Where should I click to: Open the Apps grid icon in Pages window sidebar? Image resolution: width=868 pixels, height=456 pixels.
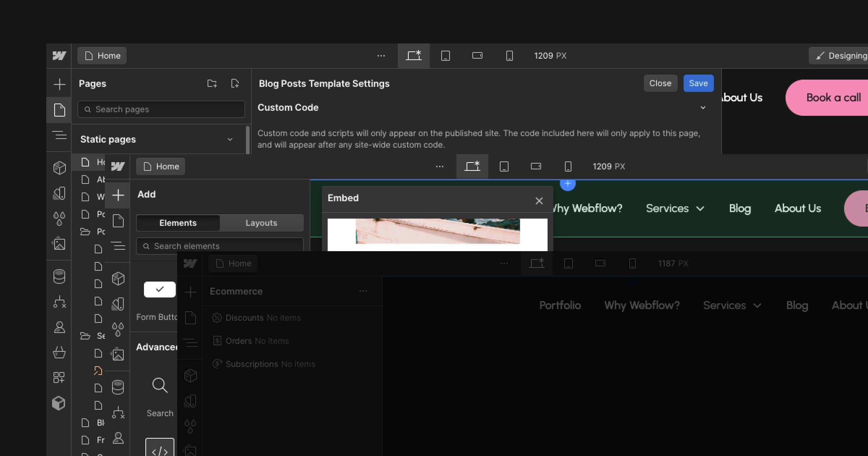(59, 378)
